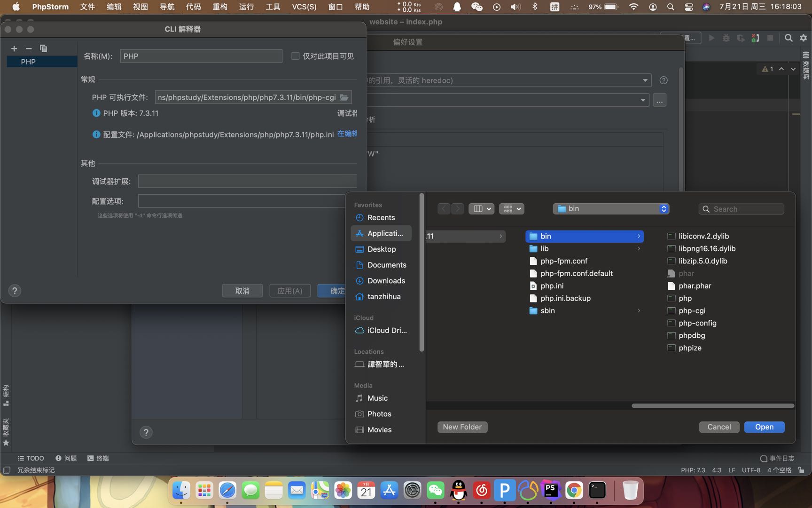Toggle 仅对此项目可见 checkbox

pyautogui.click(x=296, y=56)
